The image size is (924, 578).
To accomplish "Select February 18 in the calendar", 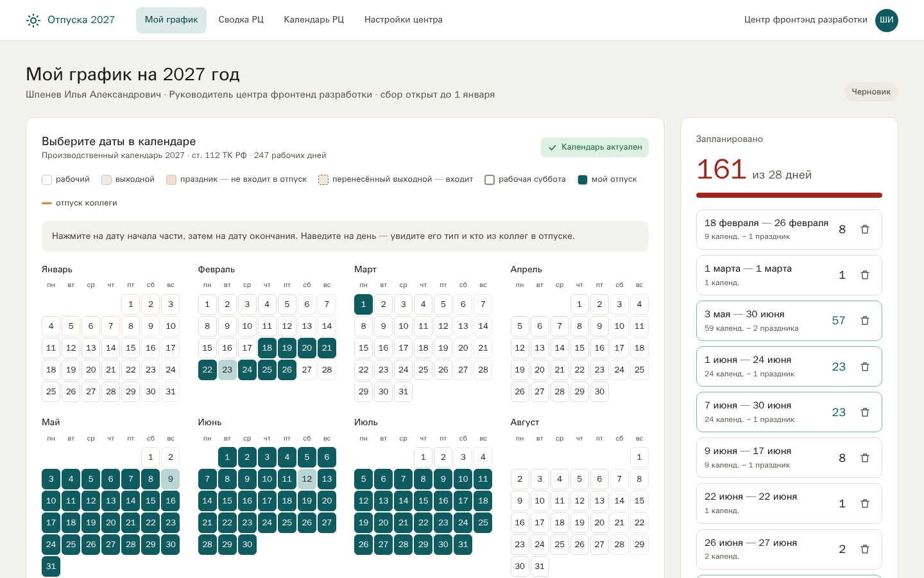I will coord(267,348).
